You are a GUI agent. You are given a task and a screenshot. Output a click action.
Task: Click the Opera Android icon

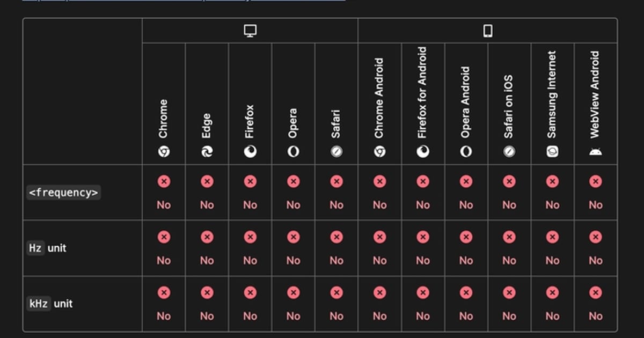(x=466, y=151)
